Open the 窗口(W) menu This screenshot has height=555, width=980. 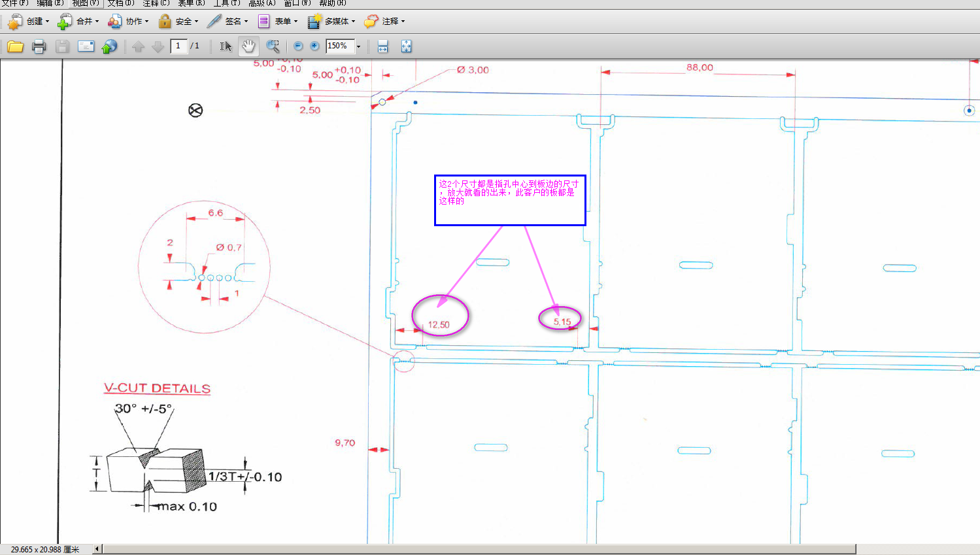[297, 3]
